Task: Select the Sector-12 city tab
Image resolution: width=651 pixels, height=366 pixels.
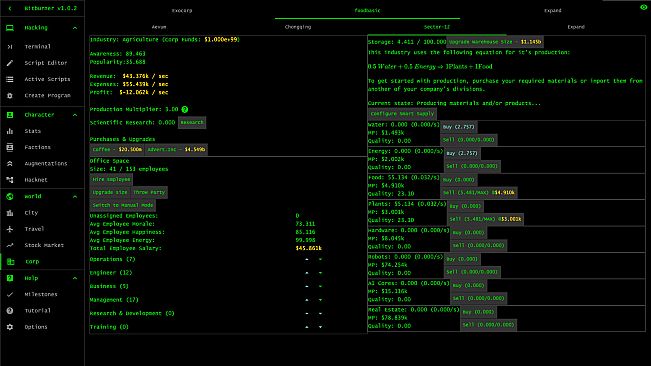Action: (x=437, y=27)
